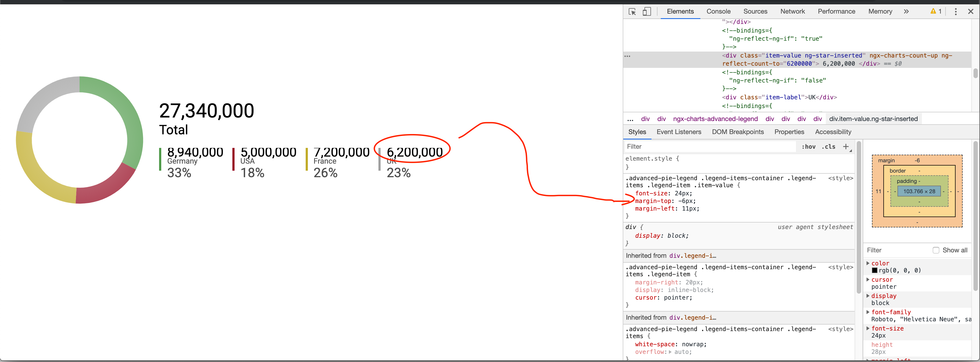Image resolution: width=980 pixels, height=362 pixels.
Task: Toggle element state with the :hov button
Action: (x=808, y=146)
